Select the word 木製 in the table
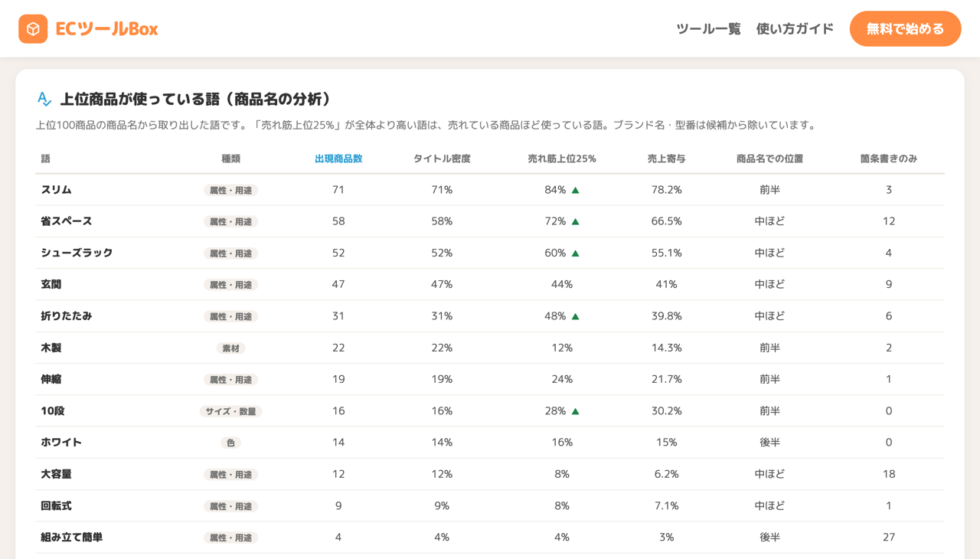This screenshot has height=559, width=980. coord(51,348)
